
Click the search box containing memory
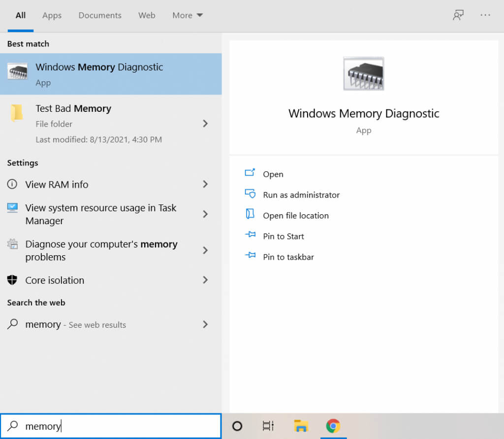pos(118,426)
